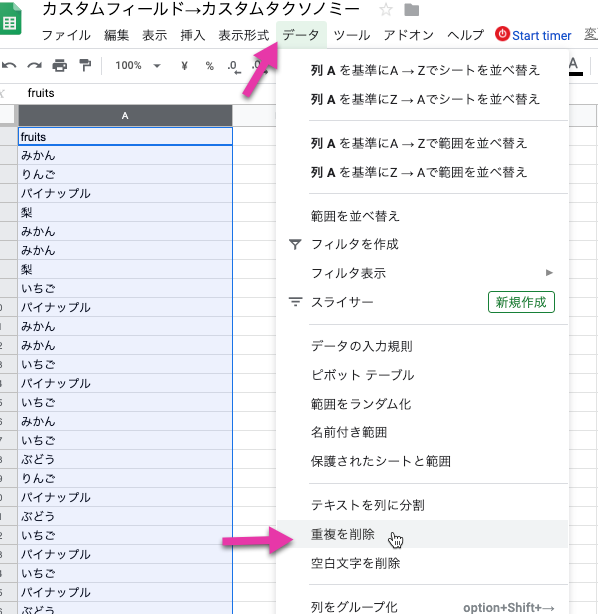
Task: Choose 保護されたシートと範囲 menu item
Action: pyautogui.click(x=422, y=461)
